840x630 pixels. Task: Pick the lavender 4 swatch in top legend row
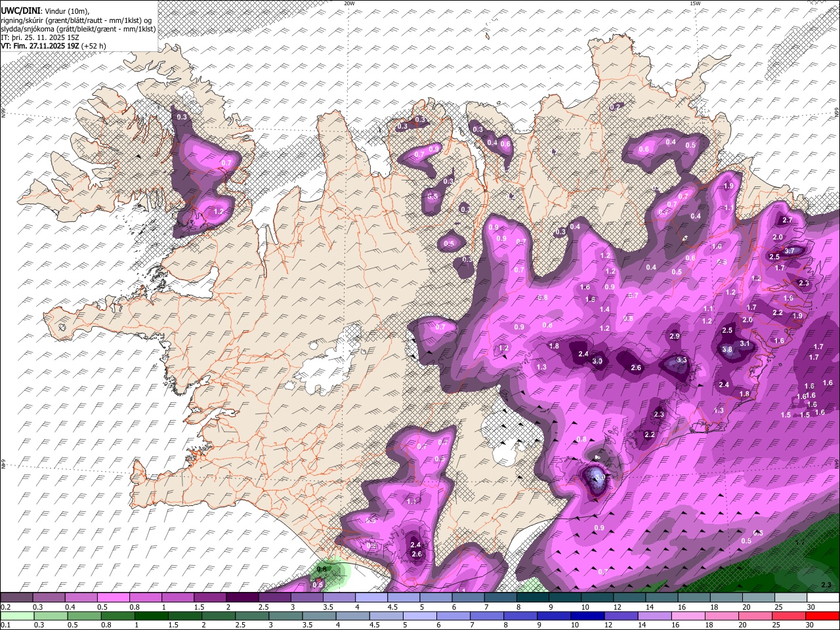pyautogui.click(x=371, y=598)
